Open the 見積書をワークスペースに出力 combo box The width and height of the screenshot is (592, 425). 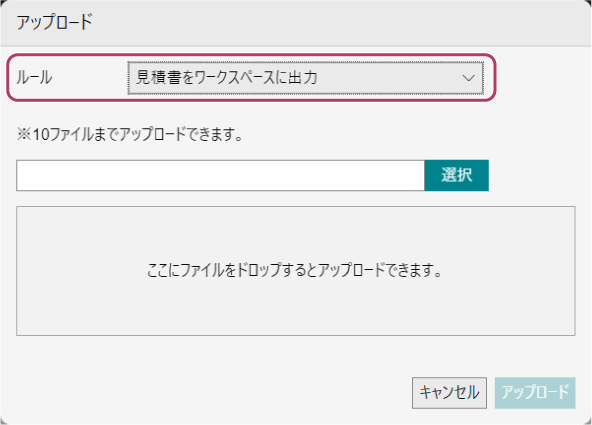pos(305,78)
